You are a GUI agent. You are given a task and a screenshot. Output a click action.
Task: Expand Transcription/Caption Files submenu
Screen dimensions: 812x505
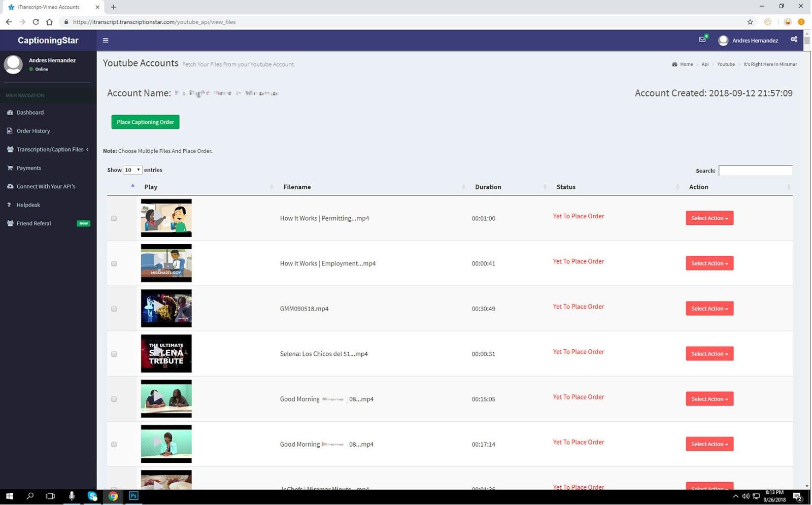(48, 150)
